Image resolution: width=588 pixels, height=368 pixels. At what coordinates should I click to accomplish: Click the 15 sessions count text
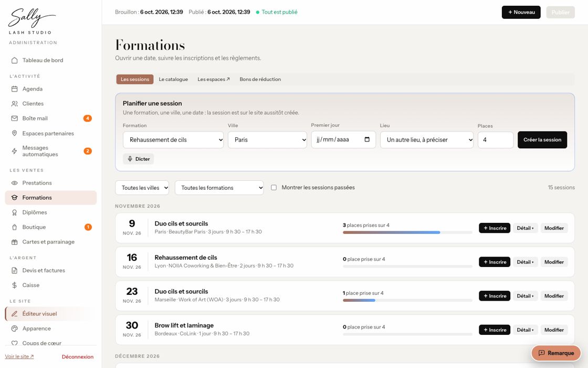[x=561, y=187]
